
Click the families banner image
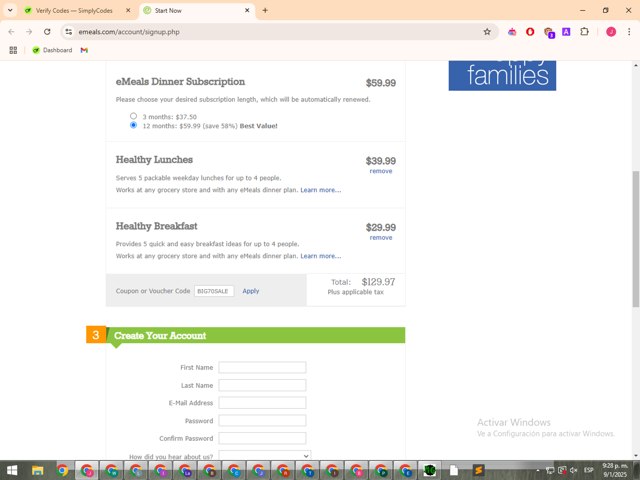tap(502, 76)
